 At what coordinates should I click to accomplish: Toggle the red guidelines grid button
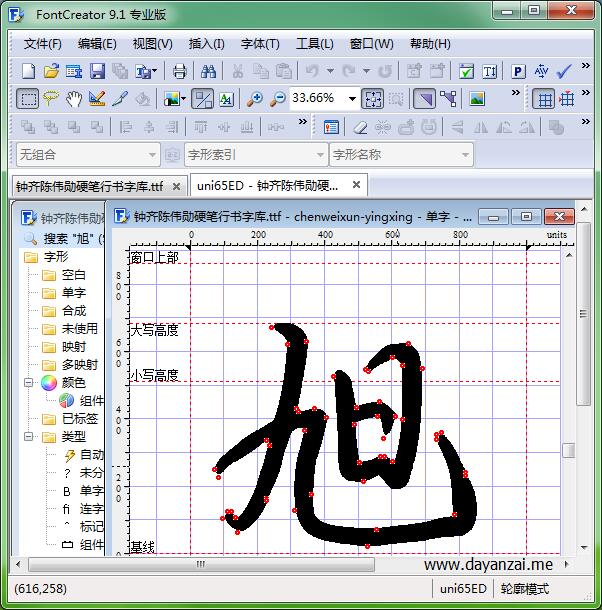click(567, 99)
